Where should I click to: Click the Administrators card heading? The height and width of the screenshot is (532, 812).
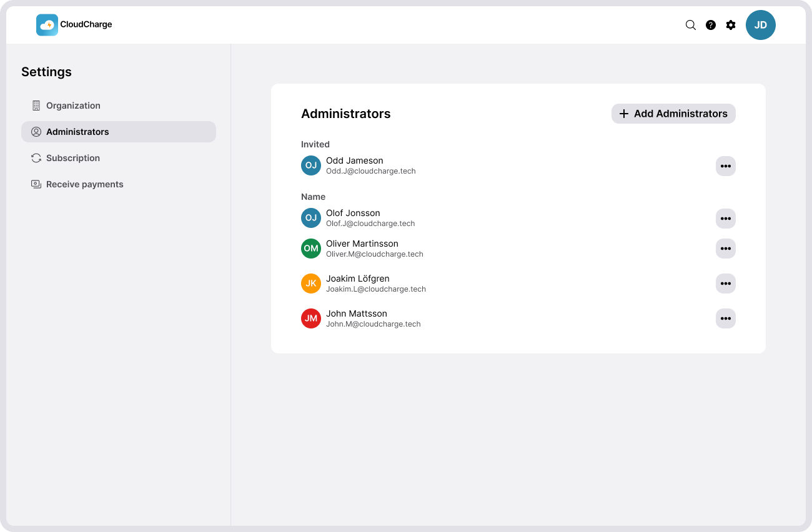coord(346,114)
